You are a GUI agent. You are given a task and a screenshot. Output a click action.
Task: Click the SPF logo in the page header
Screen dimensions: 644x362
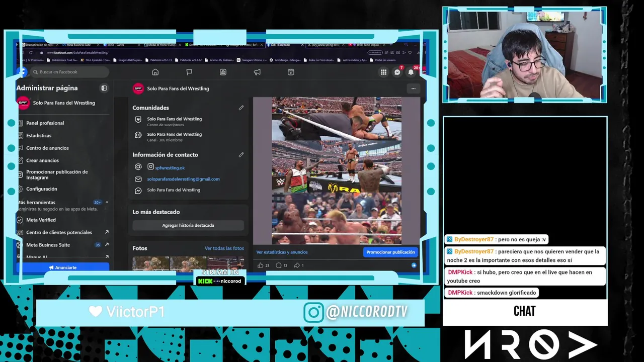click(x=138, y=88)
